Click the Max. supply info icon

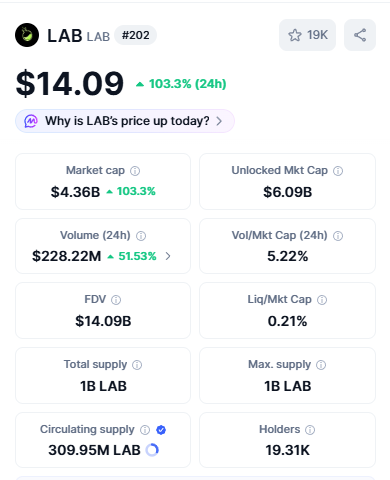pyautogui.click(x=321, y=365)
